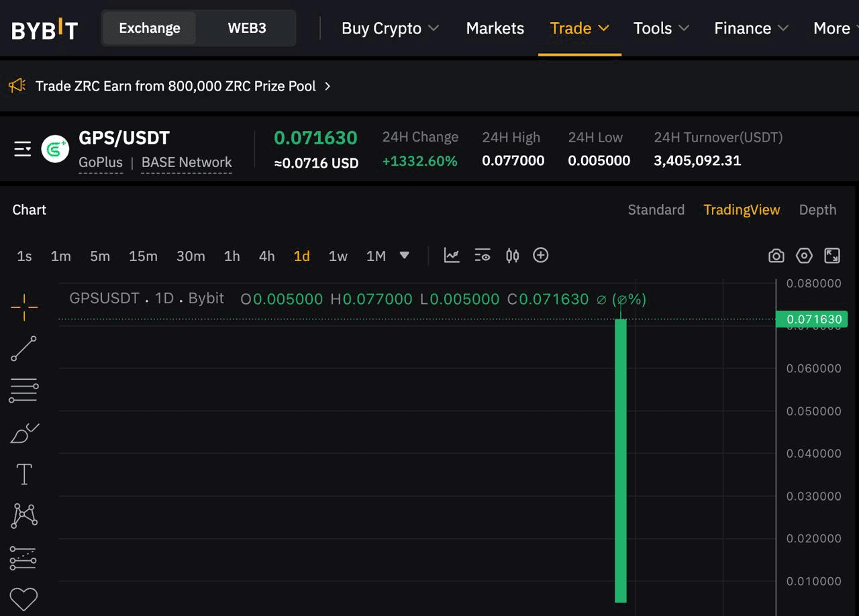
Task: Select the 4h timeframe
Action: pyautogui.click(x=267, y=256)
